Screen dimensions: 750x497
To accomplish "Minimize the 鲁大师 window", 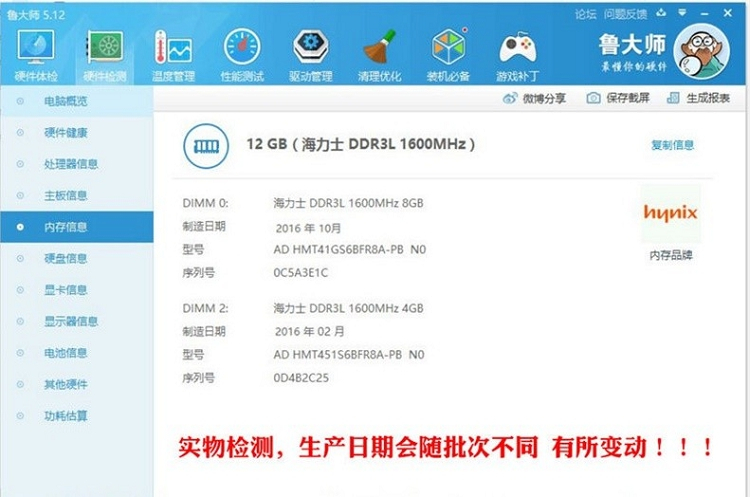I will [705, 14].
